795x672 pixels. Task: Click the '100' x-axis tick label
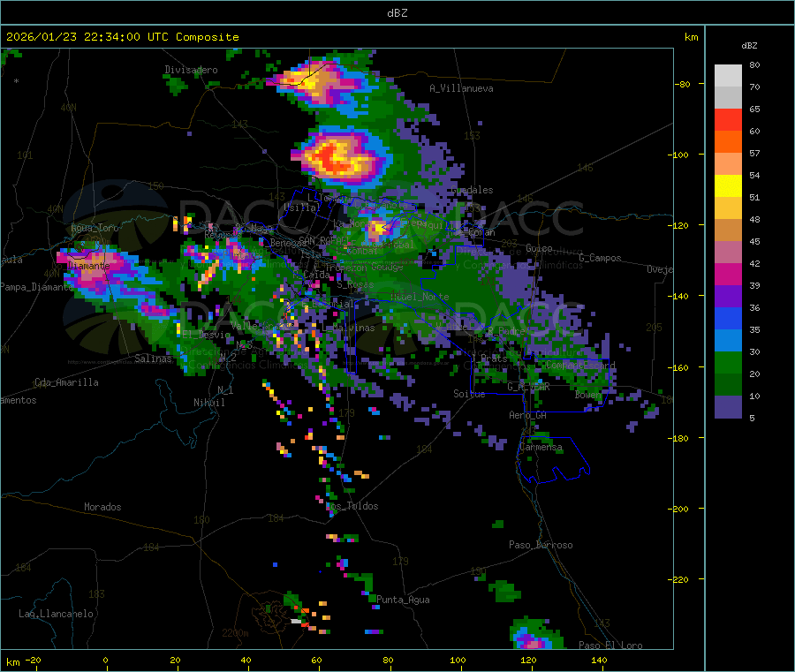point(458,661)
